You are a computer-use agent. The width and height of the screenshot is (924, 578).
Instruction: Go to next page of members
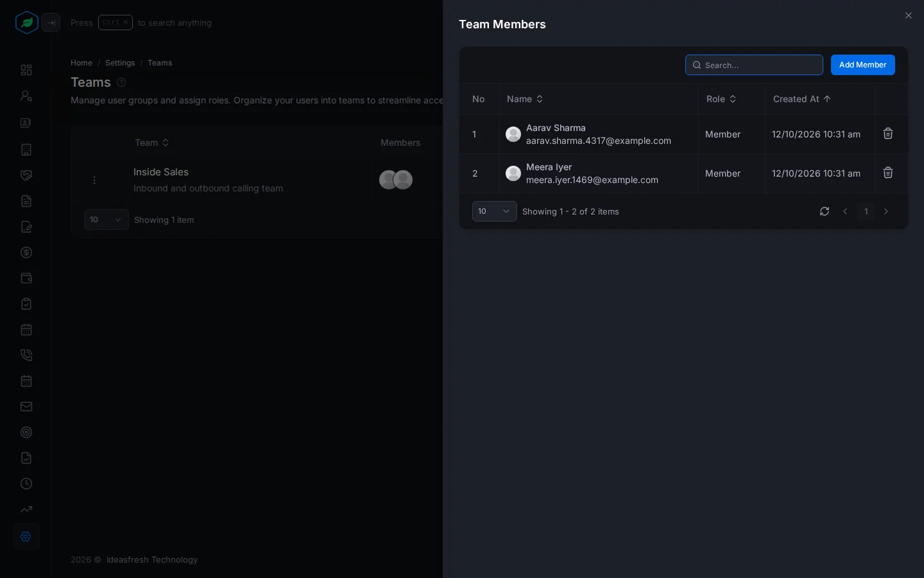886,211
